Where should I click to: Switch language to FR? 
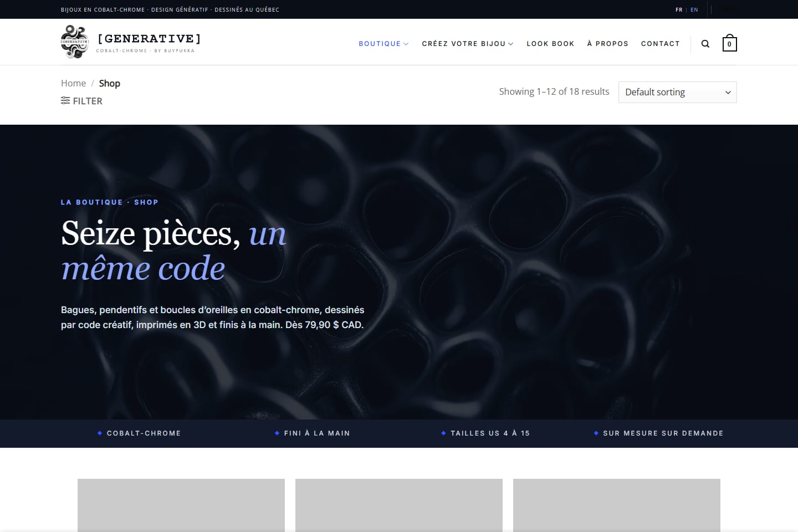point(679,10)
